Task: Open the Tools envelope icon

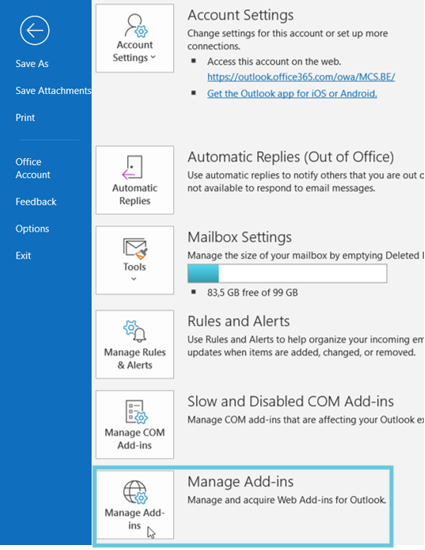Action: click(x=135, y=248)
